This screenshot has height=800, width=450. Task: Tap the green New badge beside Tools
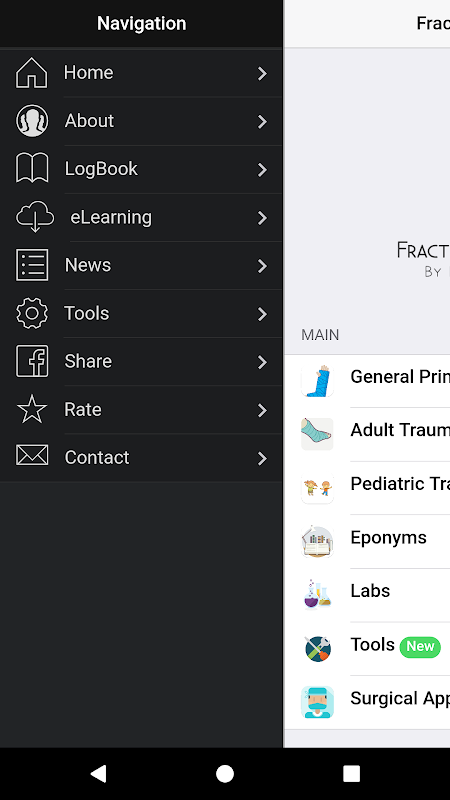point(420,646)
